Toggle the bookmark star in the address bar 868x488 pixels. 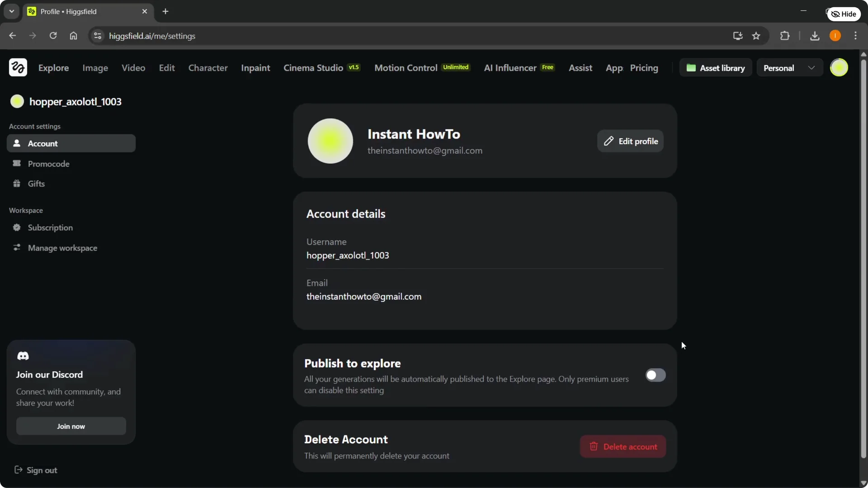tap(756, 36)
